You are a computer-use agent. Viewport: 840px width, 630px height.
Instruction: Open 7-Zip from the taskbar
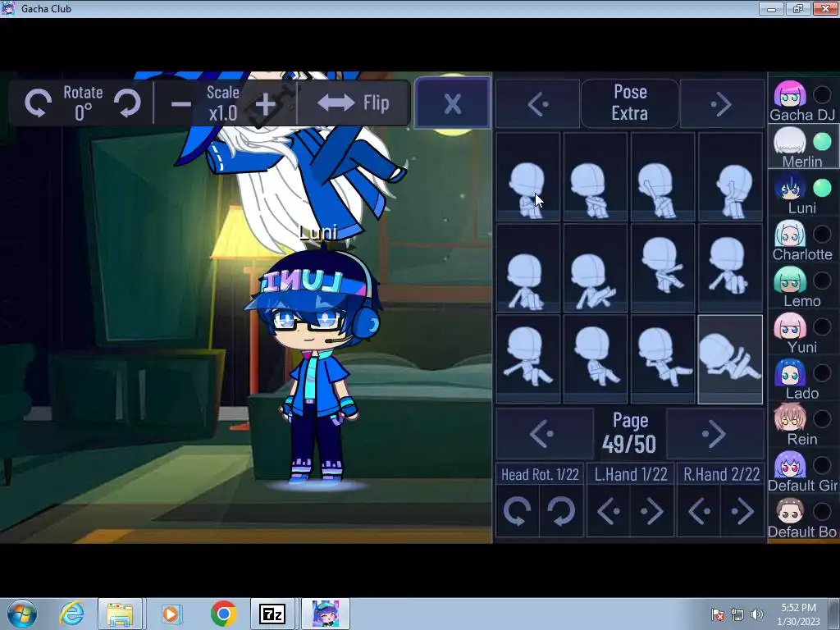(x=272, y=614)
